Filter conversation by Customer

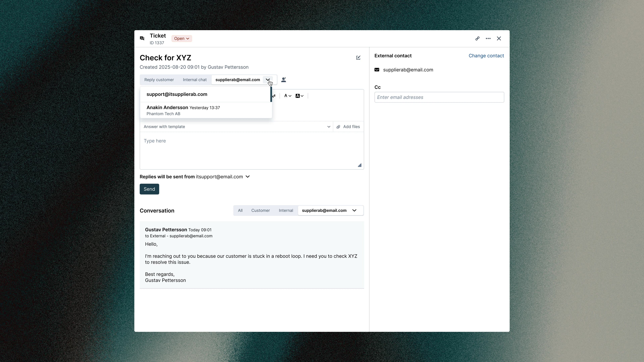(260, 210)
